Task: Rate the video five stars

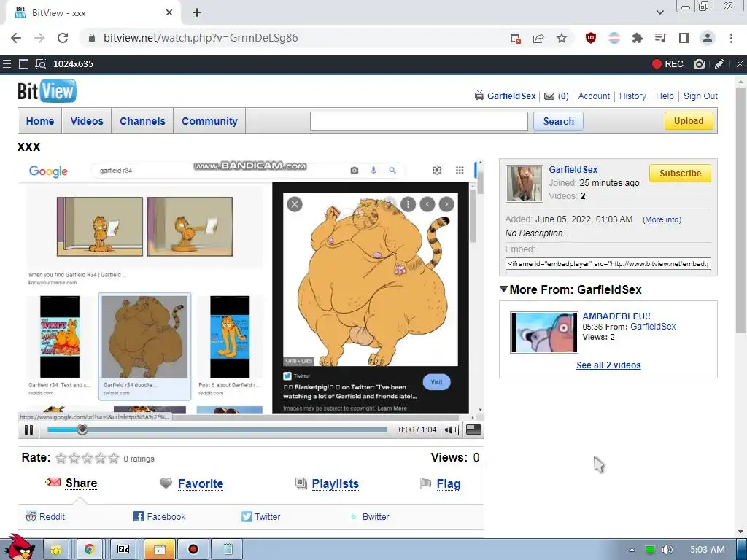Action: pos(113,458)
